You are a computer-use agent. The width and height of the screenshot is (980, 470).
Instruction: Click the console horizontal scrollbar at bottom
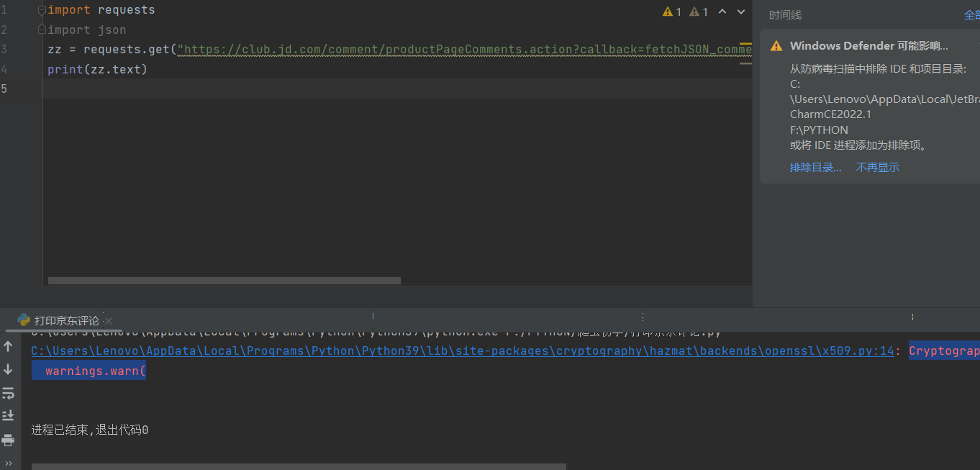click(299, 466)
